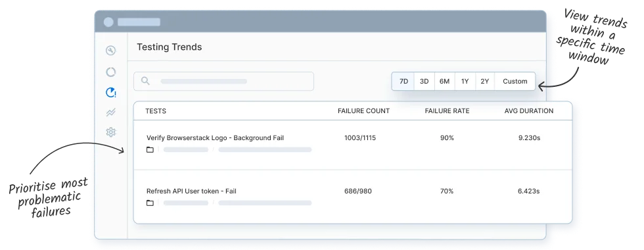Click the search magnifier icon
This screenshot has height=250, width=644.
pos(145,80)
